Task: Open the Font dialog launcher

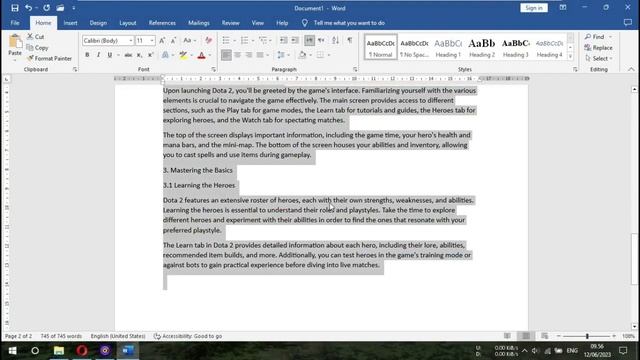Action: click(x=213, y=70)
